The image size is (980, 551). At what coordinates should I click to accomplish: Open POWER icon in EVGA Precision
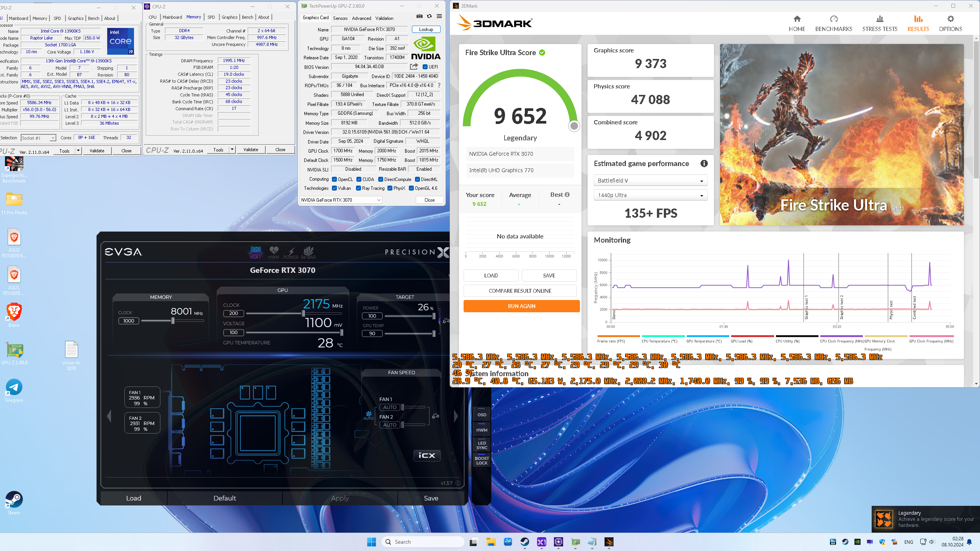click(x=291, y=253)
